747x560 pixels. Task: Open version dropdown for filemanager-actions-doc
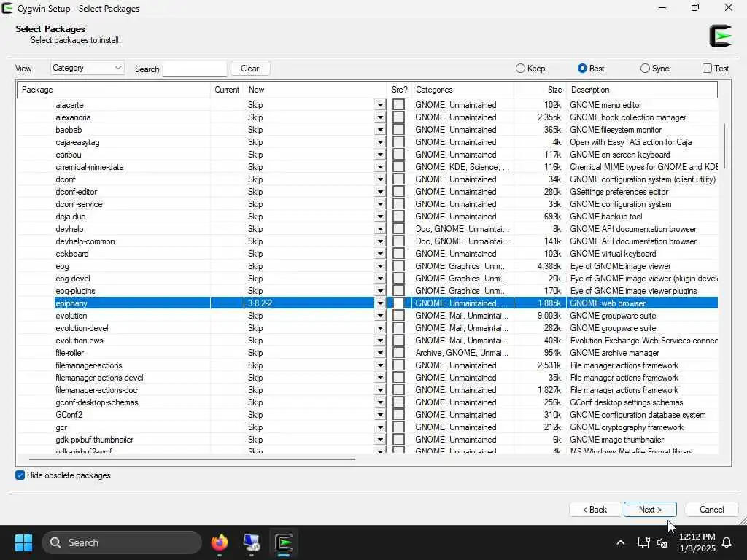(x=380, y=390)
